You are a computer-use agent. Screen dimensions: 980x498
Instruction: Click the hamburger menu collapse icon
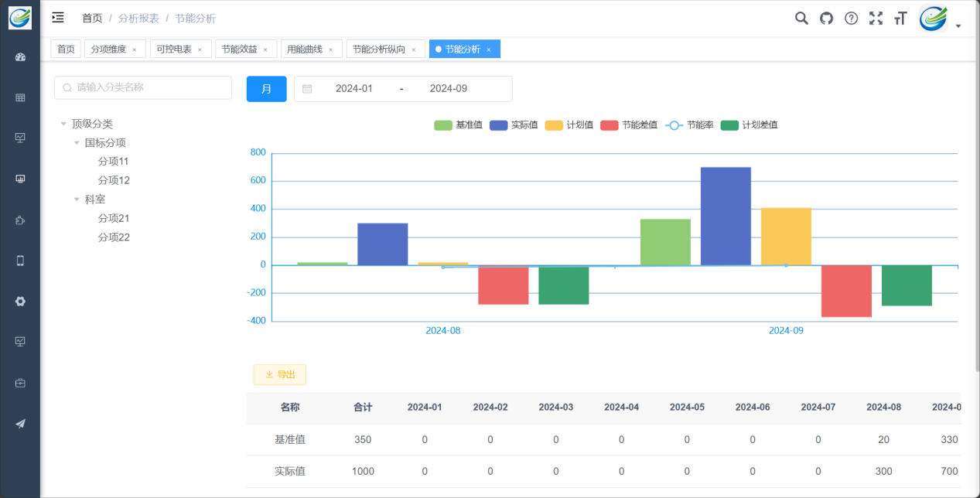[x=58, y=18]
